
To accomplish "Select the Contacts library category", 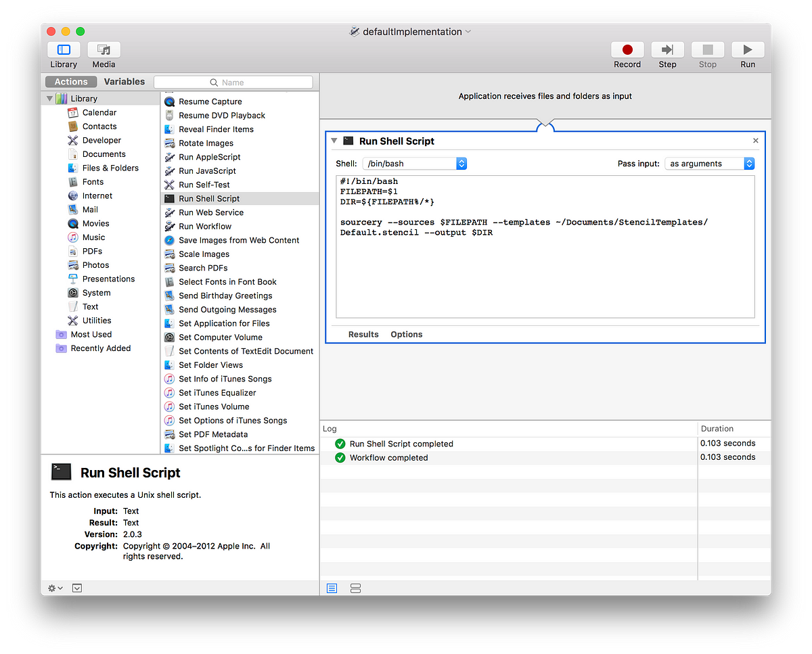I will pyautogui.click(x=99, y=126).
